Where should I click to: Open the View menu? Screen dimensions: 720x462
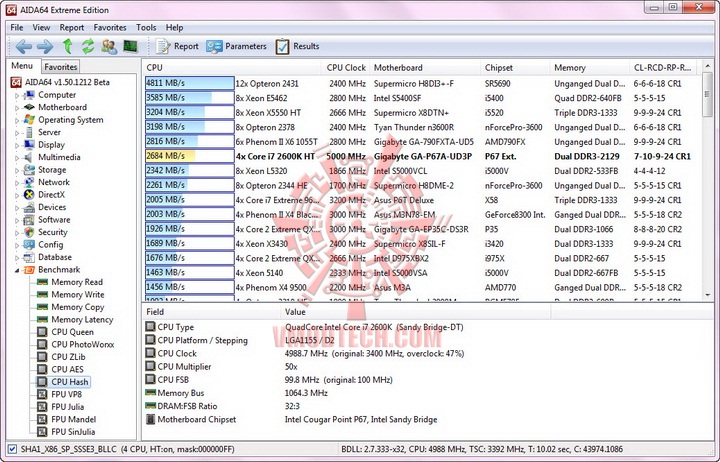click(x=41, y=28)
